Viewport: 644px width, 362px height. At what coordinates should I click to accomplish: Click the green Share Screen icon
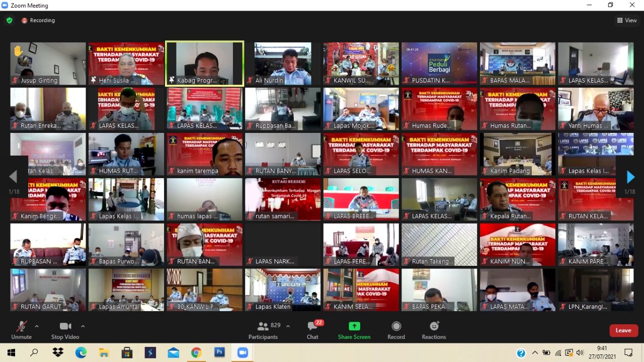tap(354, 326)
